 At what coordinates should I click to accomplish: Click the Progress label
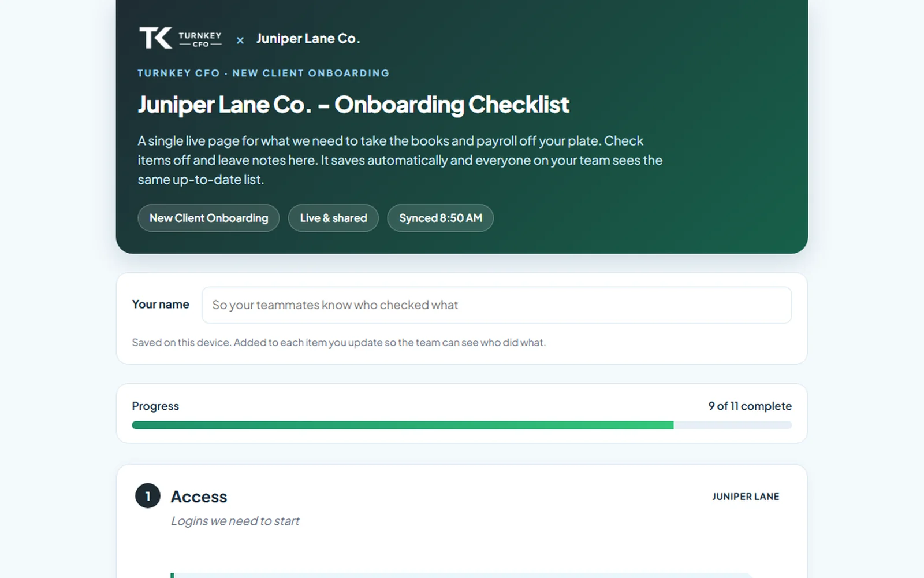pyautogui.click(x=155, y=406)
